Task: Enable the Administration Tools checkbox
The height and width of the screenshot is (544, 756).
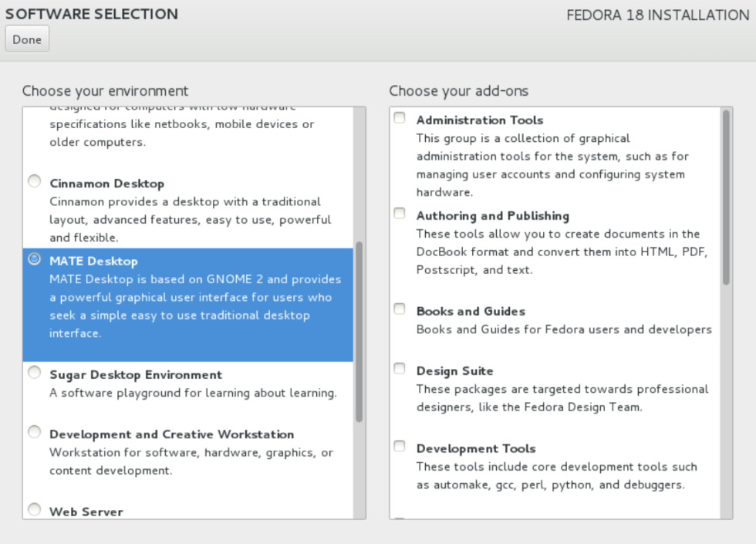Action: coord(400,117)
